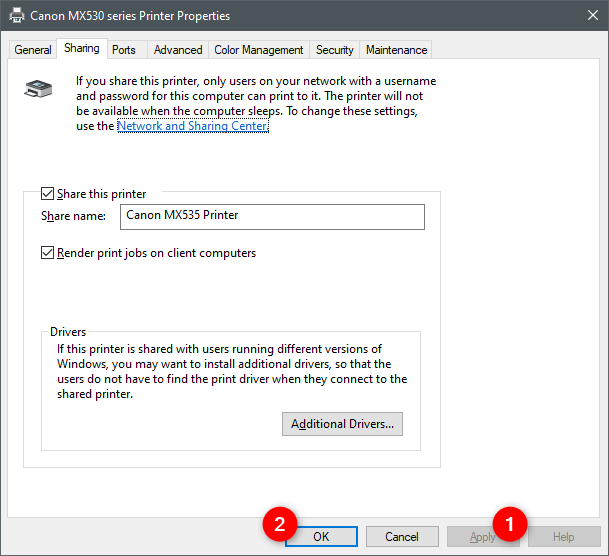Viewport: 609px width, 556px height.
Task: Click the Apply button
Action: coord(483,537)
